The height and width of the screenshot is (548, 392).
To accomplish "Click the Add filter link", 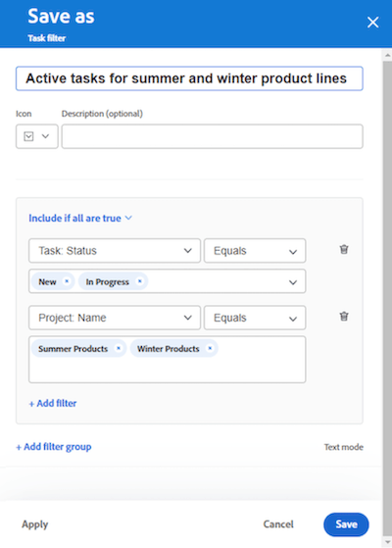I will point(53,403).
